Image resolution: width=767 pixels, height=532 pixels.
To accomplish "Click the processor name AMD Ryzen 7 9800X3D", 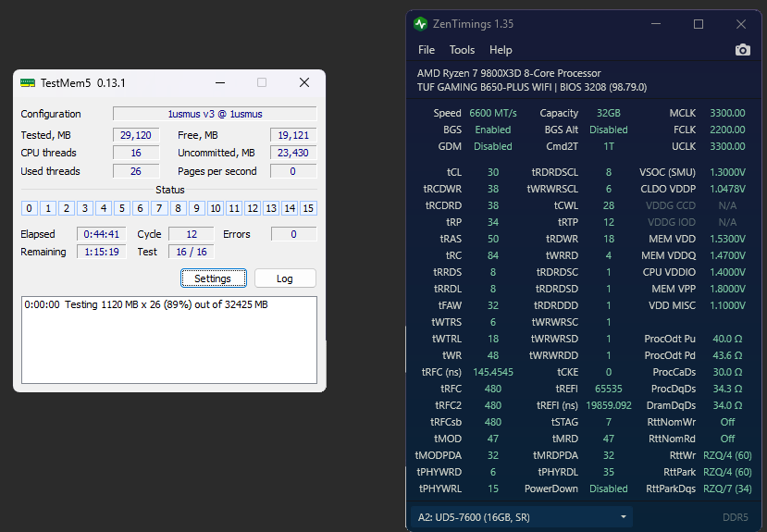I will 509,73.
